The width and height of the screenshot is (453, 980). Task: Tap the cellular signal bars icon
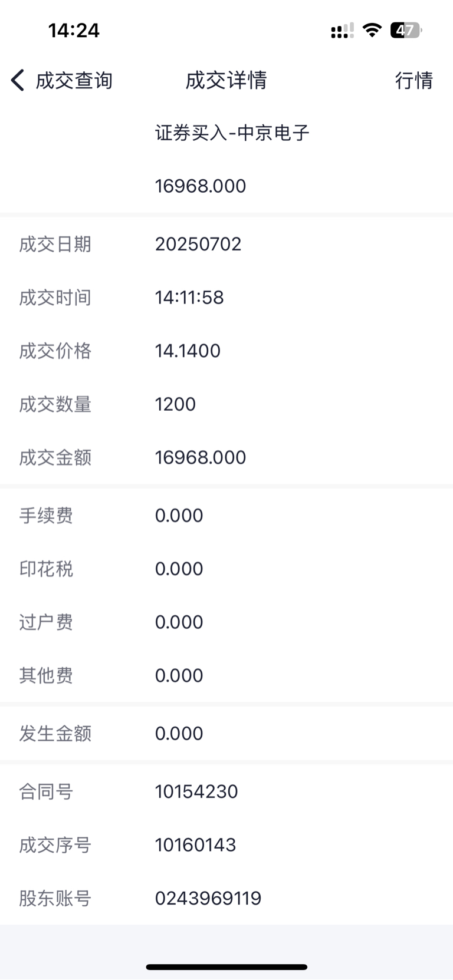342,31
